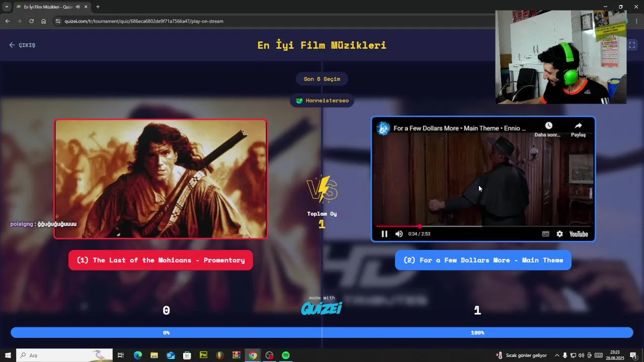644x362 pixels.
Task: Open WinRAR from the taskbar
Action: (x=236, y=355)
